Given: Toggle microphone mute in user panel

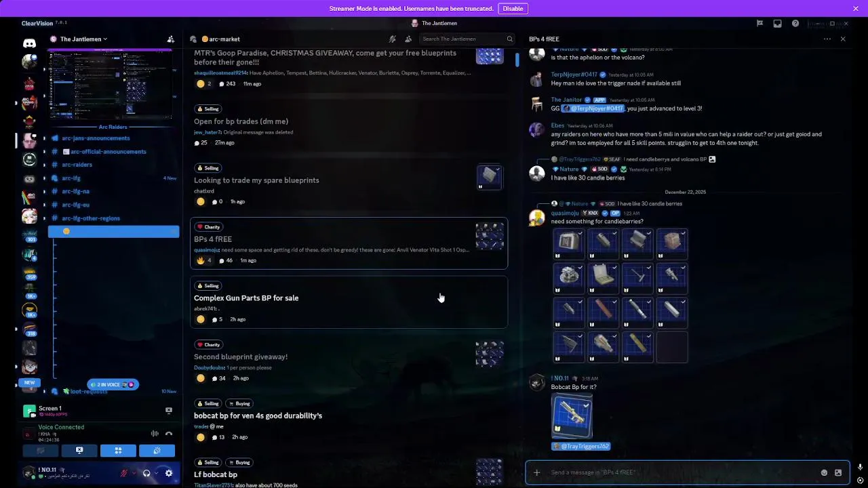Looking at the screenshot, I should point(123,473).
